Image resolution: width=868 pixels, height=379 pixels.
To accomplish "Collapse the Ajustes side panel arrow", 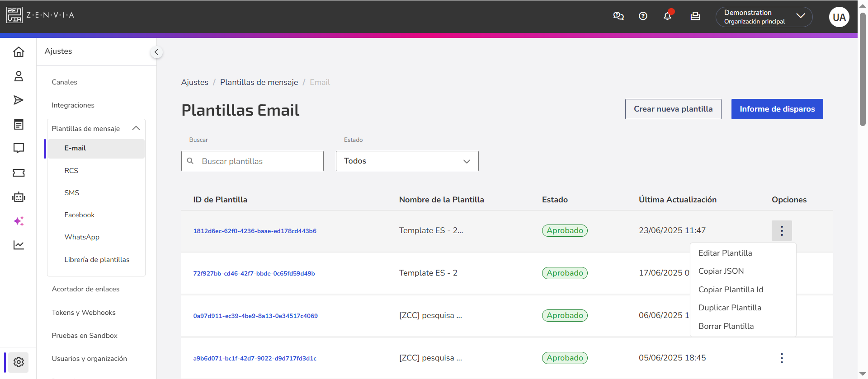I will [156, 52].
